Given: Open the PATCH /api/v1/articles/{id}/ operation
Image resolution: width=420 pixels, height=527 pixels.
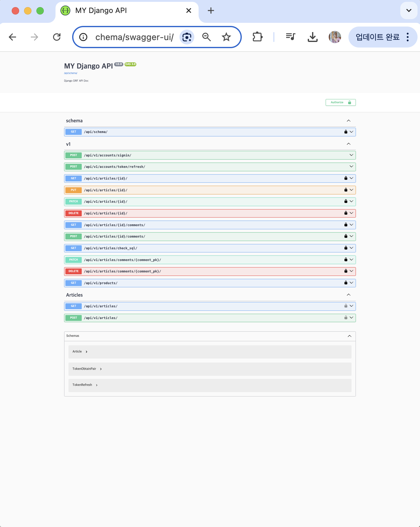Looking at the screenshot, I should pyautogui.click(x=210, y=202).
